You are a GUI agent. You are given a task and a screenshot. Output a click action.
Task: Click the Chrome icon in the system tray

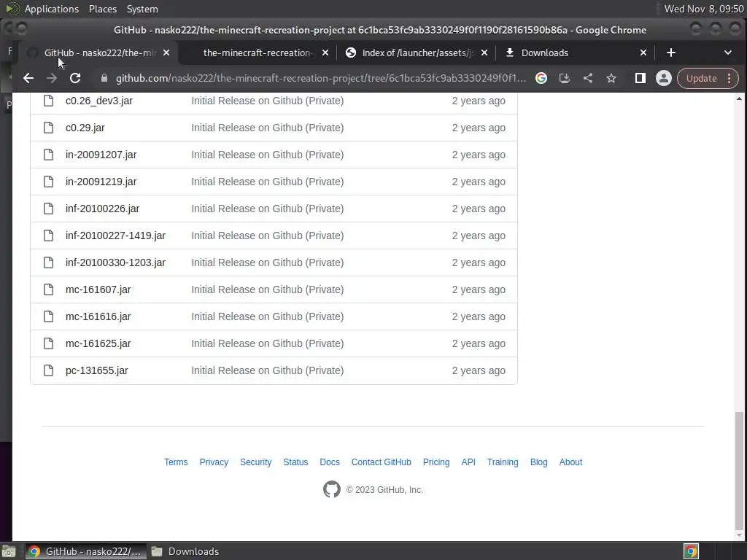click(692, 551)
